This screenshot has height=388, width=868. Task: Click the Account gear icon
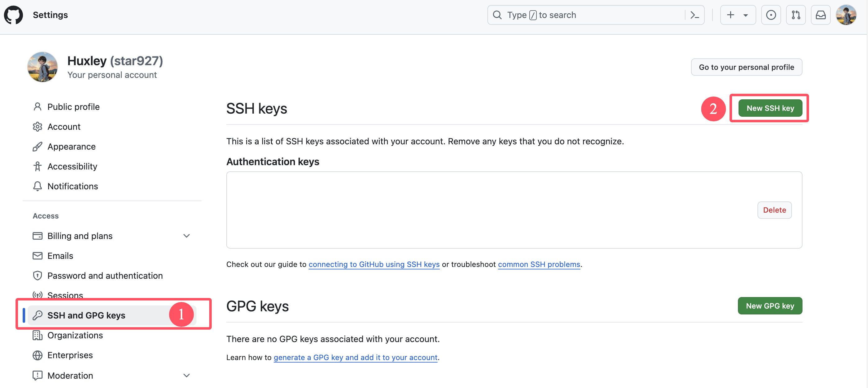pyautogui.click(x=37, y=127)
